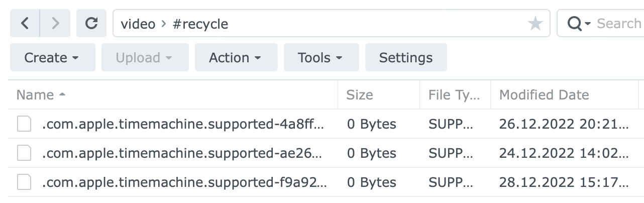Expand the Tools dropdown menu
The image size is (644, 203).
(320, 58)
